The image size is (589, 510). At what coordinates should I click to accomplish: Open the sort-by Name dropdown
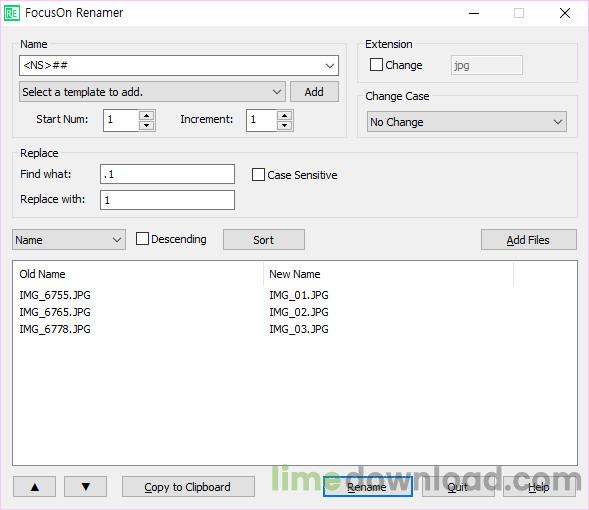point(69,240)
